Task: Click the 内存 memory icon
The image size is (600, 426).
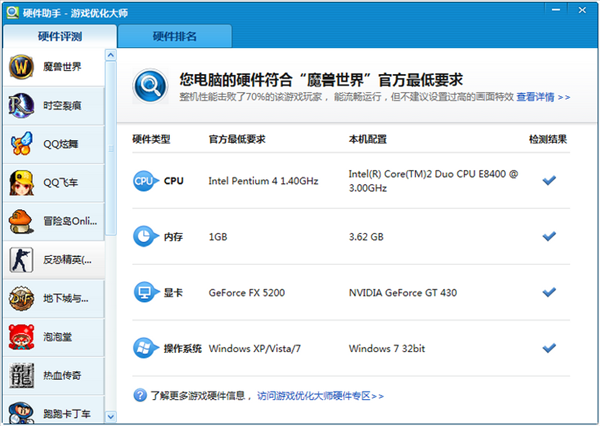Action: click(x=145, y=237)
